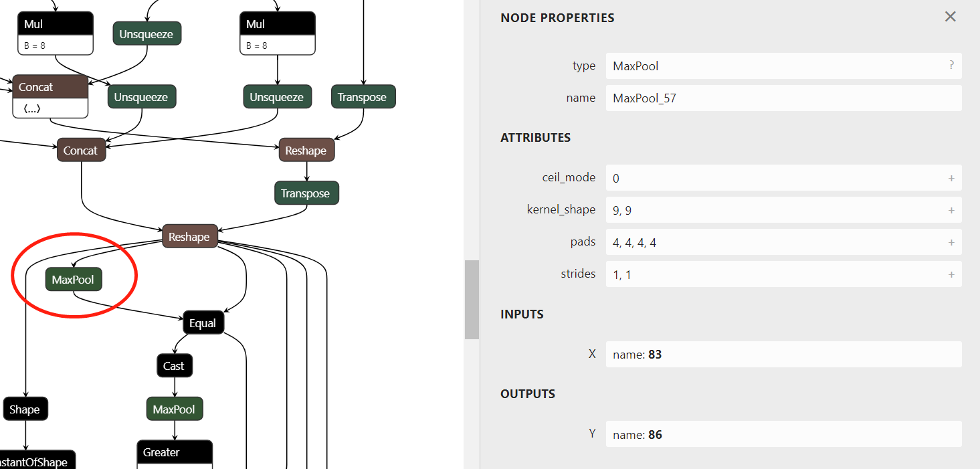Click the INPUTS section heading
The image size is (980, 469).
point(522,314)
